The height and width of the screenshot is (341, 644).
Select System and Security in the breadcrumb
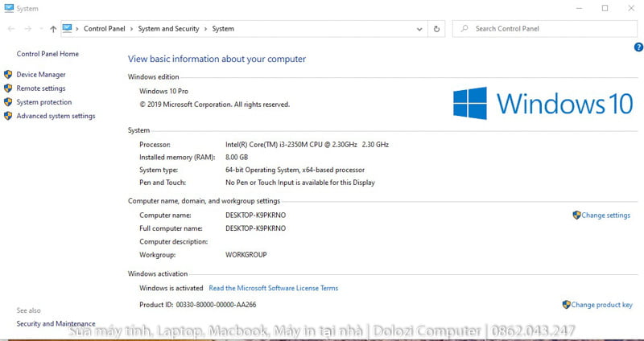click(x=168, y=29)
